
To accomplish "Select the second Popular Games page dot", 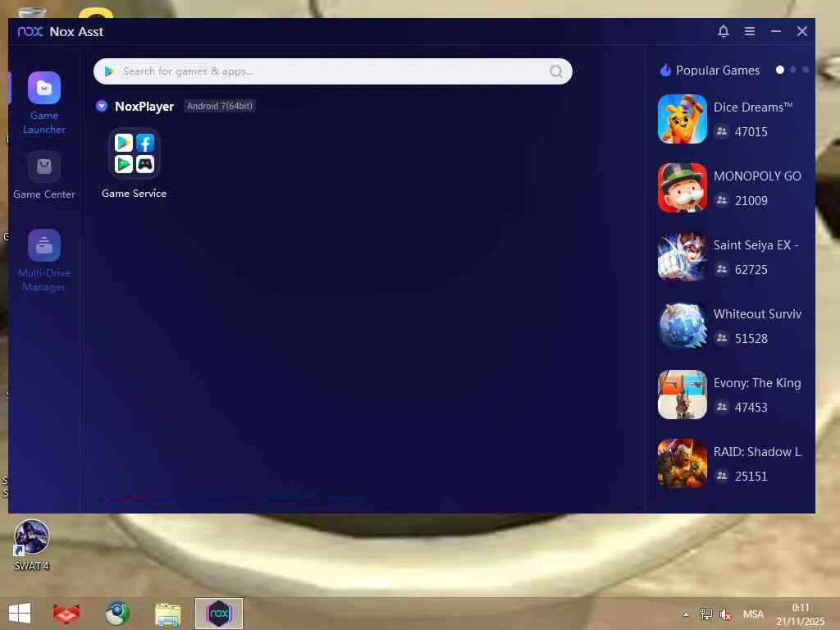I will 793,70.
